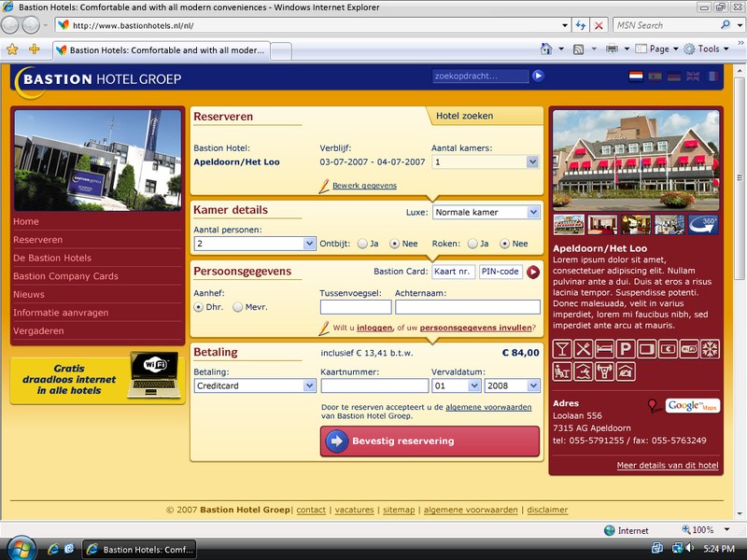The image size is (747, 560).
Task: Click the air conditioning snowflake icon
Action: tap(711, 349)
